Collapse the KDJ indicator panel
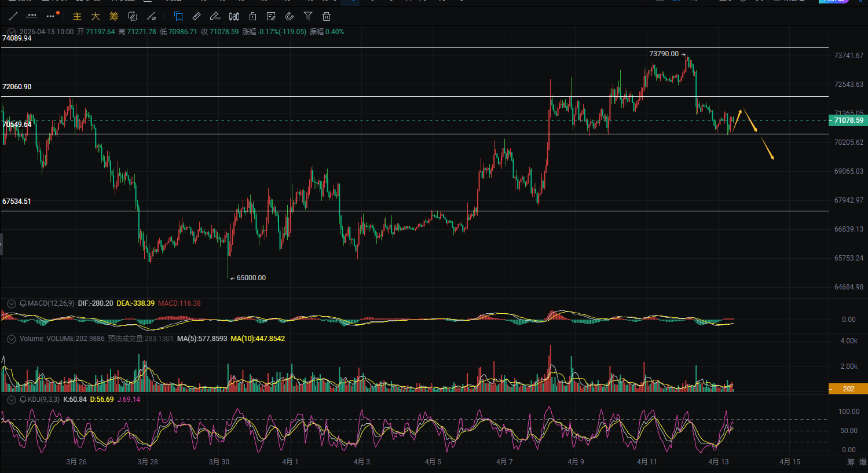This screenshot has height=473, width=868. [11, 399]
